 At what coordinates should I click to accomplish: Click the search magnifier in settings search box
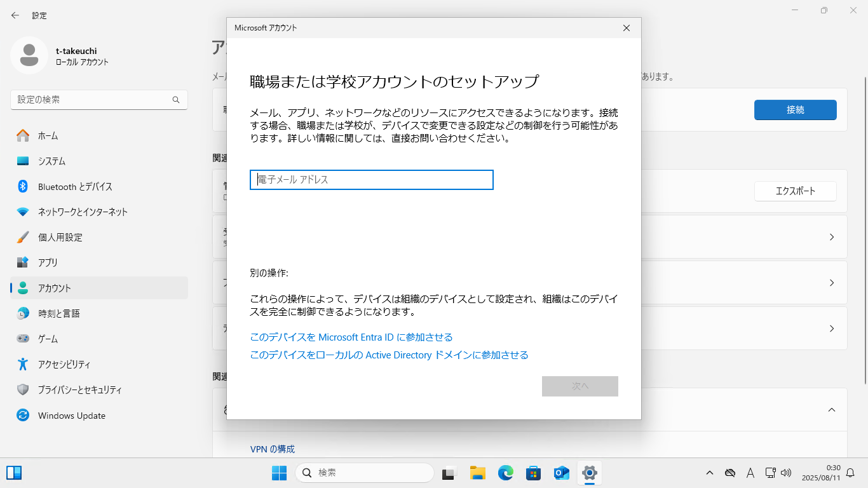pyautogui.click(x=176, y=100)
